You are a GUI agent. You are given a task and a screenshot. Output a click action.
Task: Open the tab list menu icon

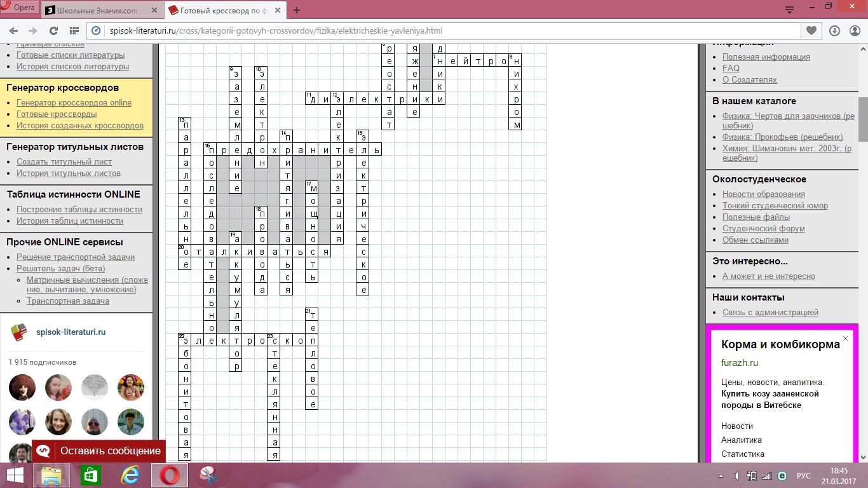pyautogui.click(x=790, y=10)
